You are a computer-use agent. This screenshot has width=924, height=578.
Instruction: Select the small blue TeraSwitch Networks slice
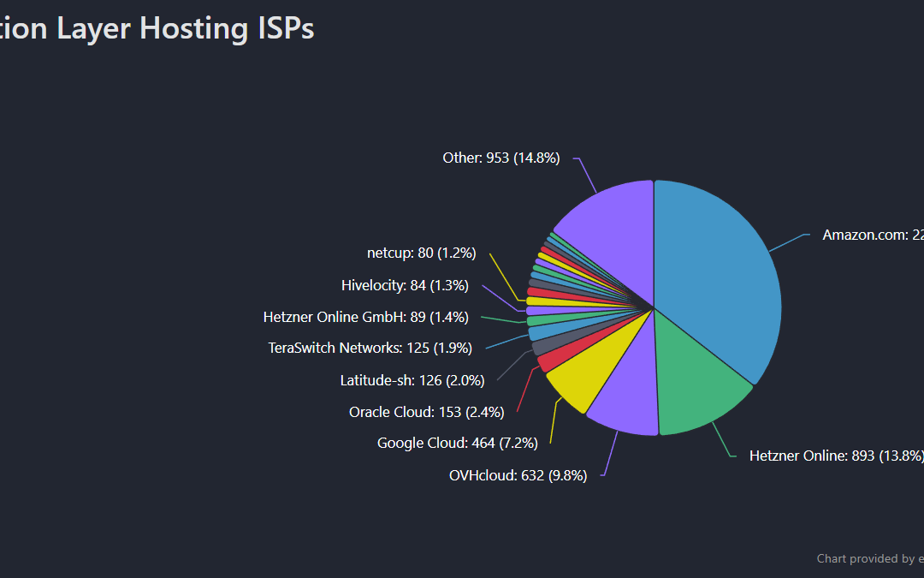[537, 334]
